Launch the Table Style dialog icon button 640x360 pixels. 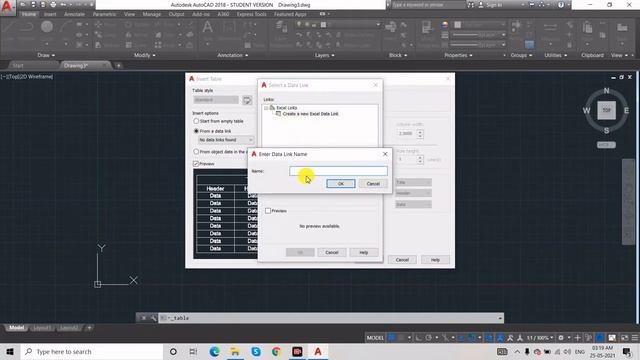pos(247,100)
